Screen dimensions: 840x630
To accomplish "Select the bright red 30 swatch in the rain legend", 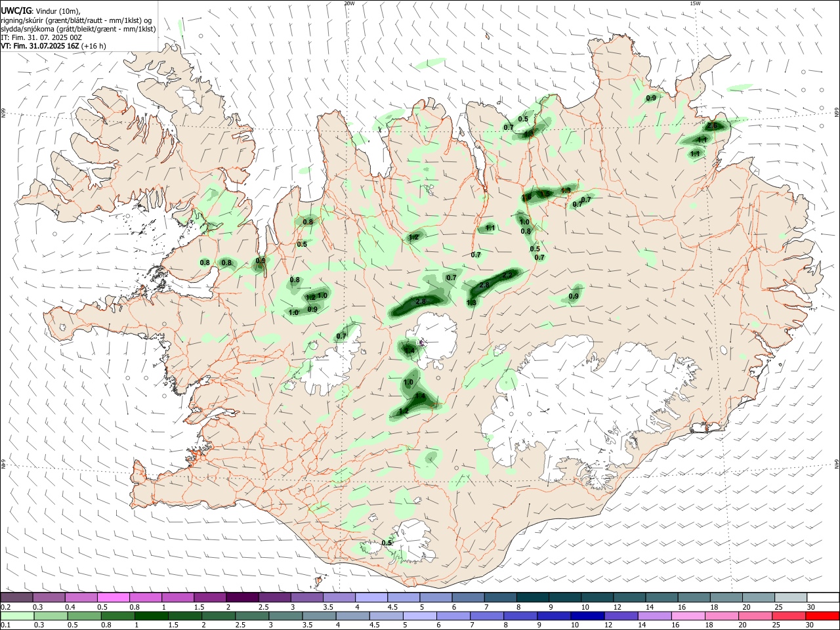I will coord(822,616).
